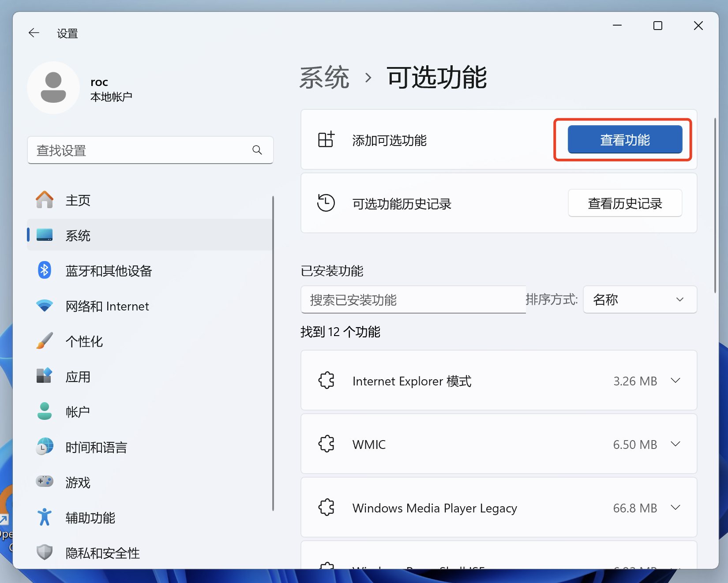Viewport: 728px width, 583px height.
Task: Select 网络和 Internet in sidebar
Action: pyautogui.click(x=150, y=306)
